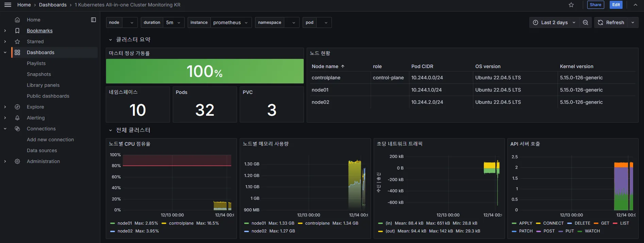The width and height of the screenshot is (644, 243).
Task: Click the Pods stat value 32
Action: (205, 110)
